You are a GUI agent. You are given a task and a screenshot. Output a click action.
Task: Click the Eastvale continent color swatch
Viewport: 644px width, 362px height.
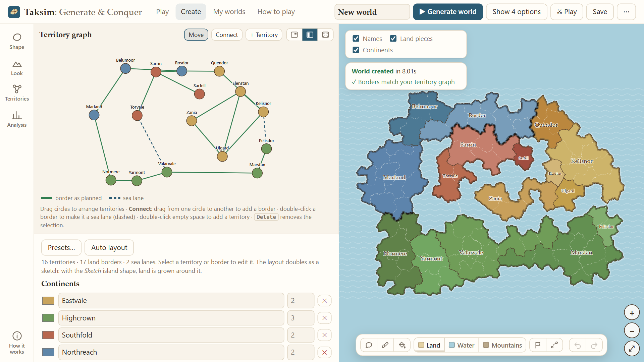tap(48, 301)
